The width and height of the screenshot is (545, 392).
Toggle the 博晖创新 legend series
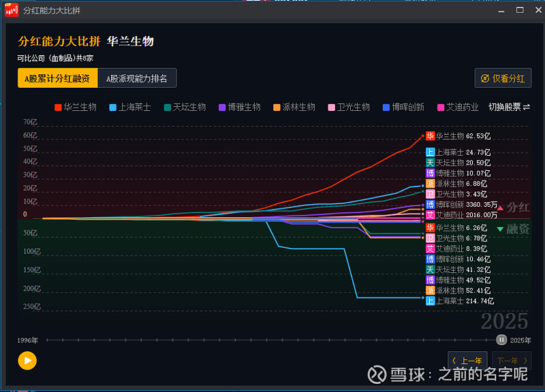[403, 108]
